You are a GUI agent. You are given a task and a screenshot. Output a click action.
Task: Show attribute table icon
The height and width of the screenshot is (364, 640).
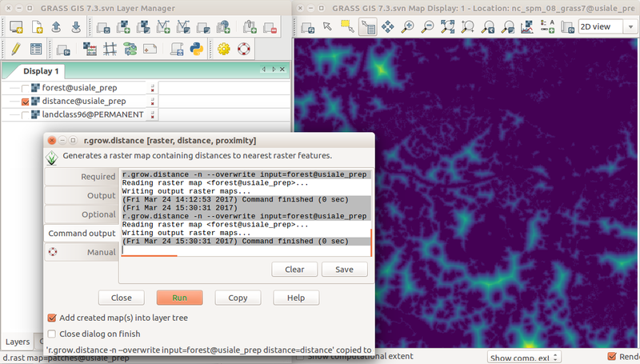(x=36, y=49)
